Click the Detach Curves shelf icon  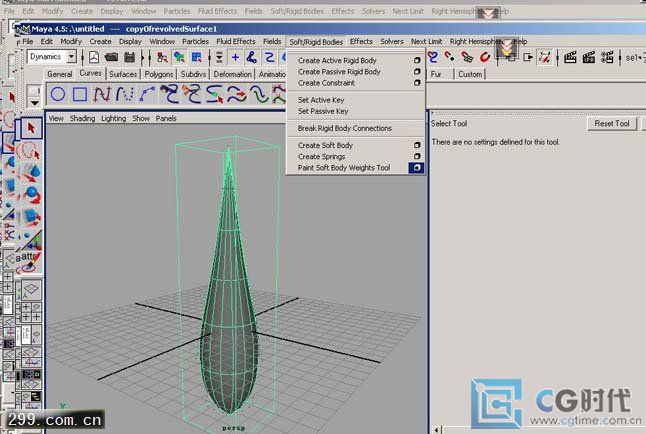pyautogui.click(x=192, y=94)
